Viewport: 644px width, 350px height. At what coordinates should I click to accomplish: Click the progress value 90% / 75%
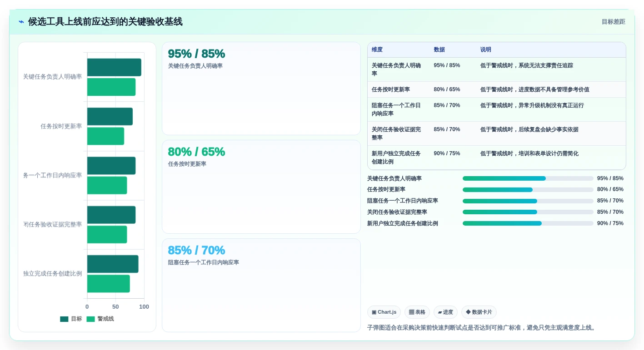click(610, 223)
